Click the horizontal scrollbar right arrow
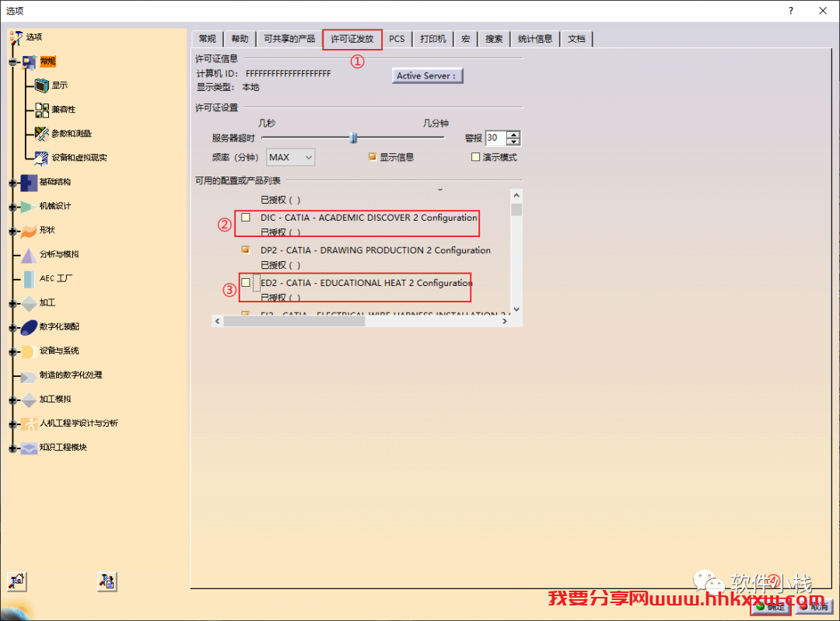 pyautogui.click(x=505, y=321)
